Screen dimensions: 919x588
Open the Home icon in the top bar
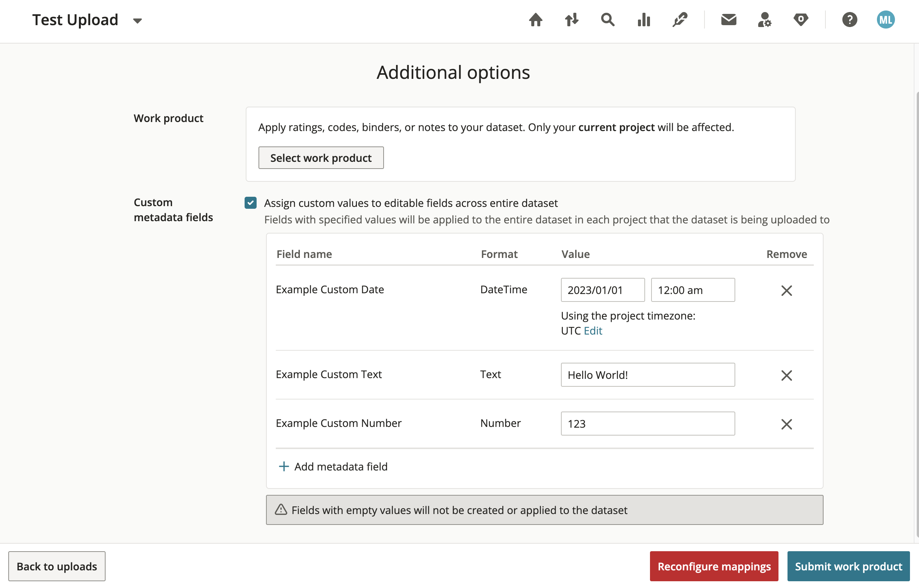click(535, 20)
